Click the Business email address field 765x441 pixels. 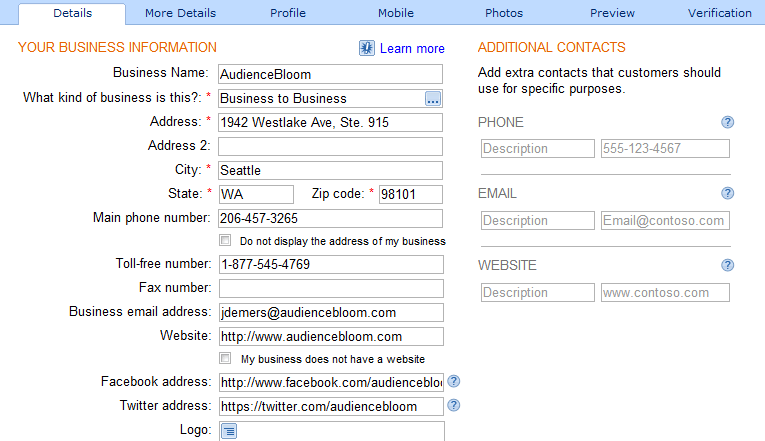(x=331, y=312)
